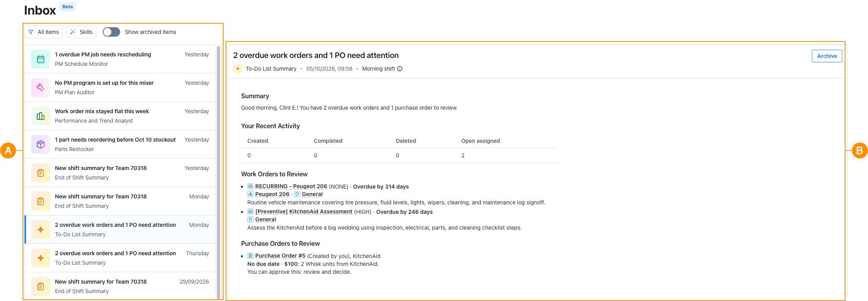This screenshot has width=868, height=301.
Task: Click the work order icon before RECURRING - Peugeot 206
Action: tap(250, 186)
